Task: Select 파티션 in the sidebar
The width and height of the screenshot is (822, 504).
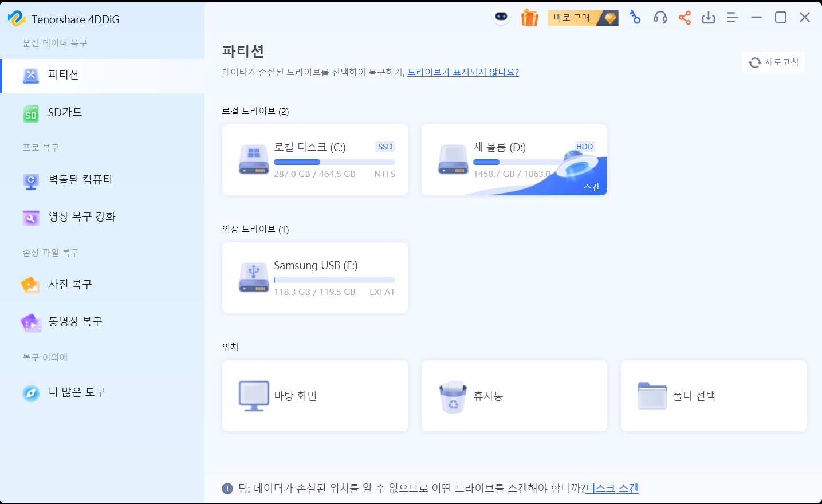Action: point(102,76)
